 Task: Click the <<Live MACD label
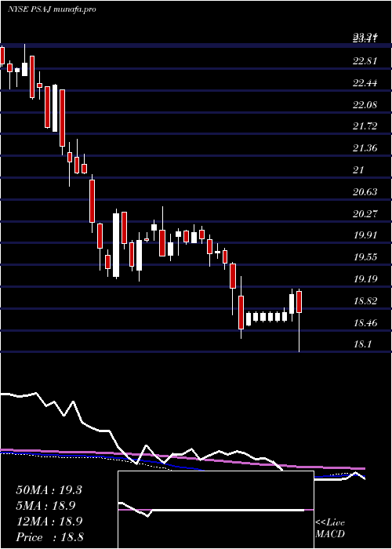(x=330, y=529)
